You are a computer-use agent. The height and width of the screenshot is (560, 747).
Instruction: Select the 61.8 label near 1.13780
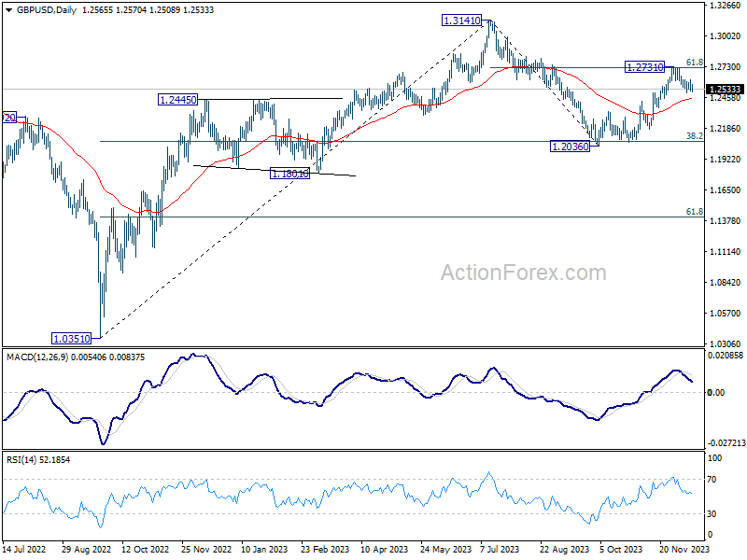pyautogui.click(x=694, y=212)
